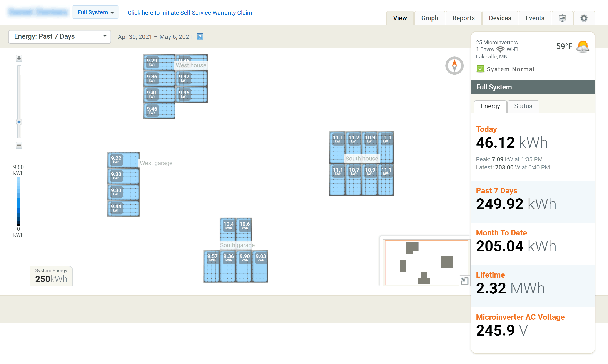This screenshot has width=608, height=364.
Task: Open the Reports tab
Action: (463, 18)
